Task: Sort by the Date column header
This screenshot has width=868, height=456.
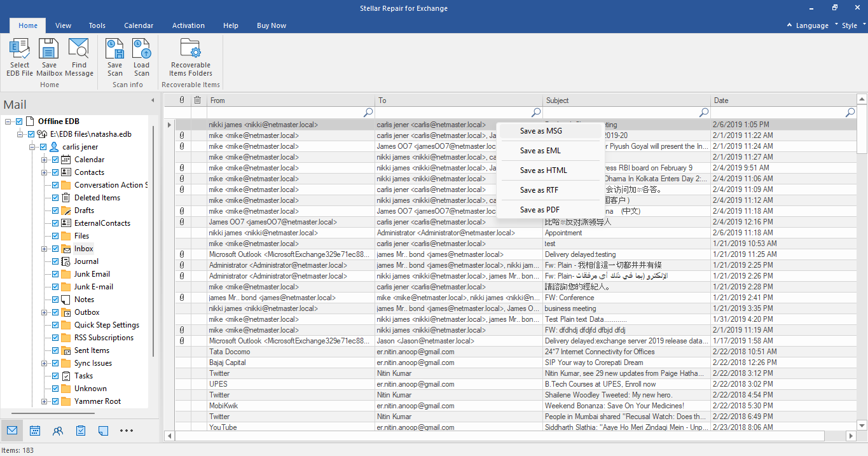Action: pyautogui.click(x=784, y=100)
